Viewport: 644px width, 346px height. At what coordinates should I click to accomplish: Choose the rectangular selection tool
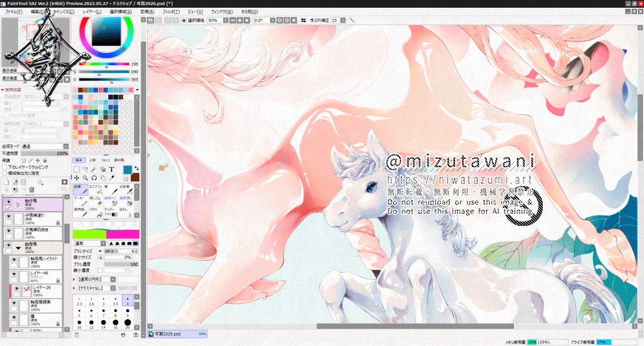[77, 169]
